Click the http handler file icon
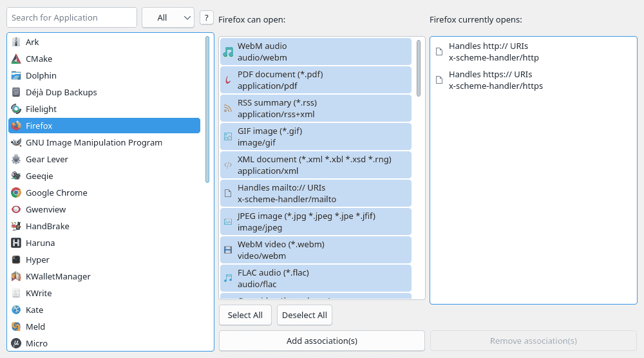Screen dimensions: 644x358 439,52
